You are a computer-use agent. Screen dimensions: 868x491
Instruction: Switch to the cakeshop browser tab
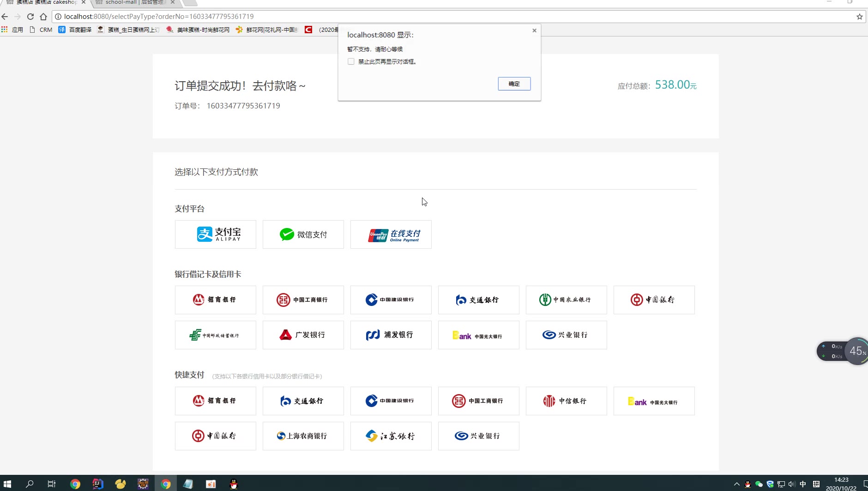click(45, 3)
